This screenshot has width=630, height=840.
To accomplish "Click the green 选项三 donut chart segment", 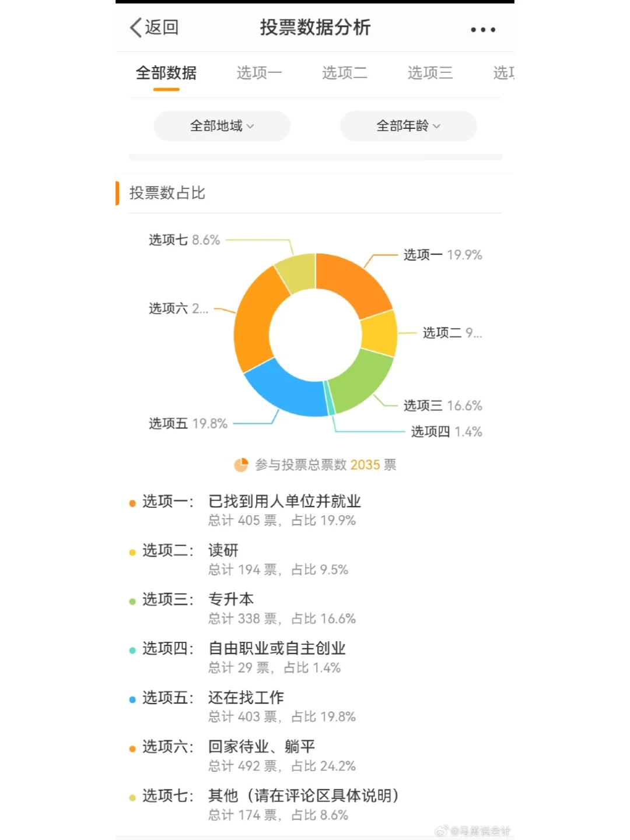I will [x=362, y=380].
